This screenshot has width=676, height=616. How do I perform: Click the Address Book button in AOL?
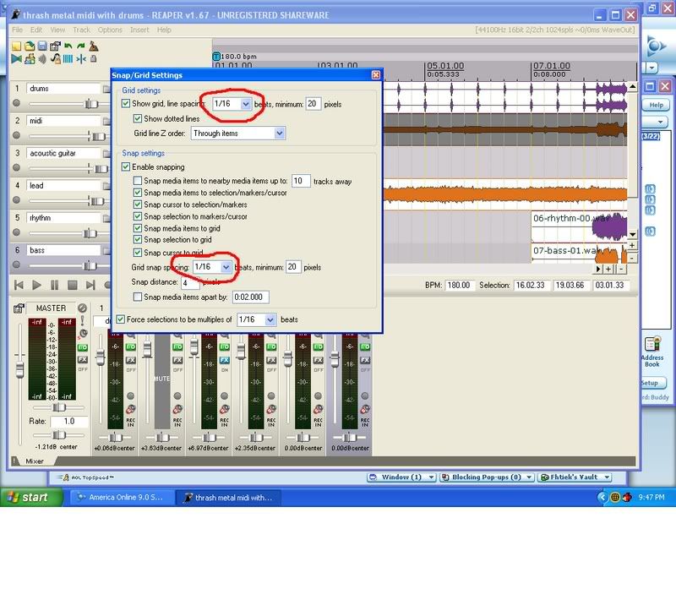tap(652, 352)
